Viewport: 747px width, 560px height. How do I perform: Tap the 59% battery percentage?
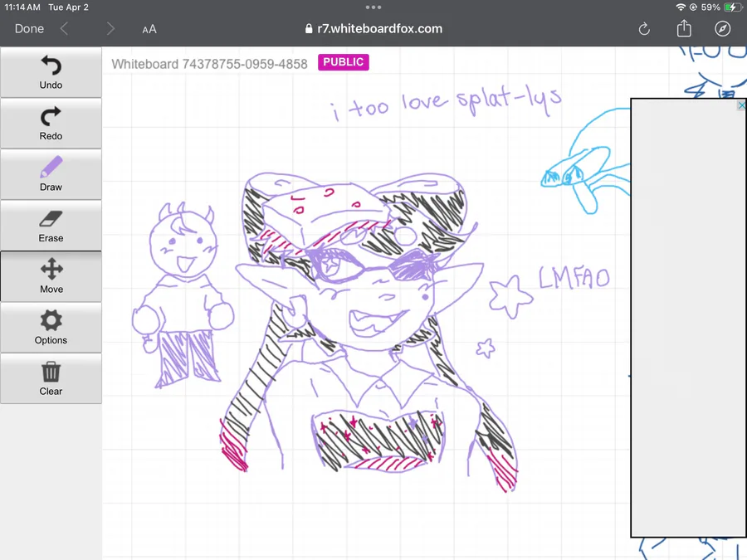[710, 7]
